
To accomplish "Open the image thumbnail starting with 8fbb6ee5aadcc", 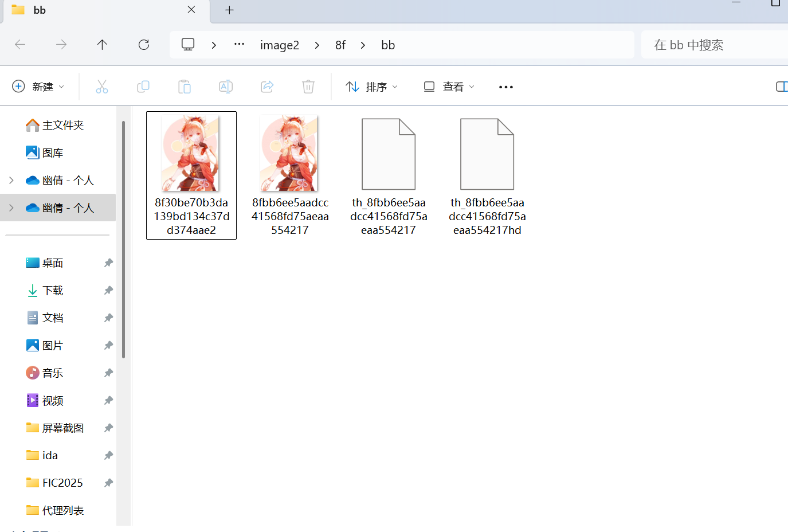I will click(288, 153).
